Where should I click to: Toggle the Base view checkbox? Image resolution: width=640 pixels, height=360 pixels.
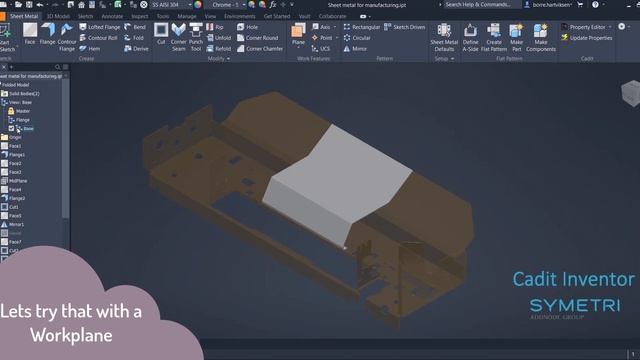pyautogui.click(x=11, y=128)
